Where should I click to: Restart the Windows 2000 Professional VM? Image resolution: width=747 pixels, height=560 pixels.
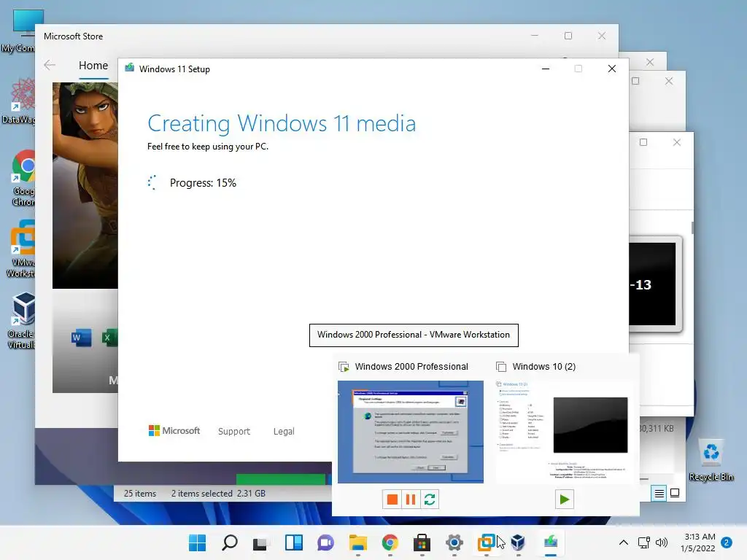coord(430,499)
